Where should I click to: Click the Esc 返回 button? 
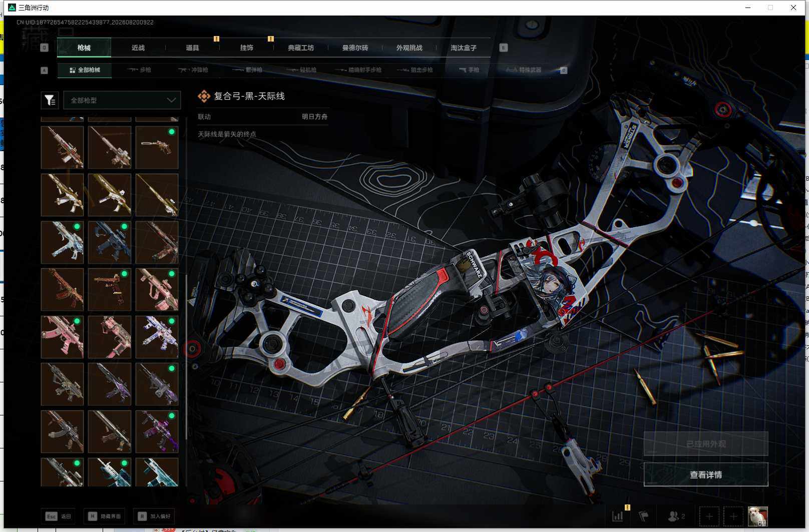pyautogui.click(x=59, y=516)
